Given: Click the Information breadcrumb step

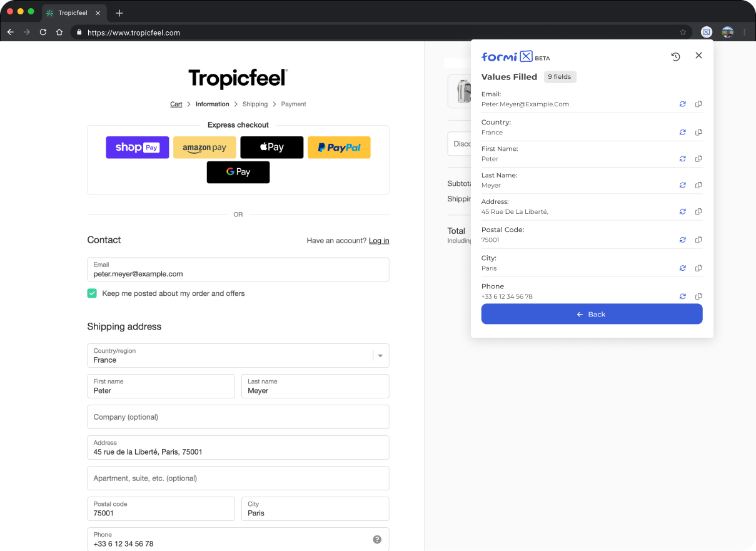Looking at the screenshot, I should (213, 104).
